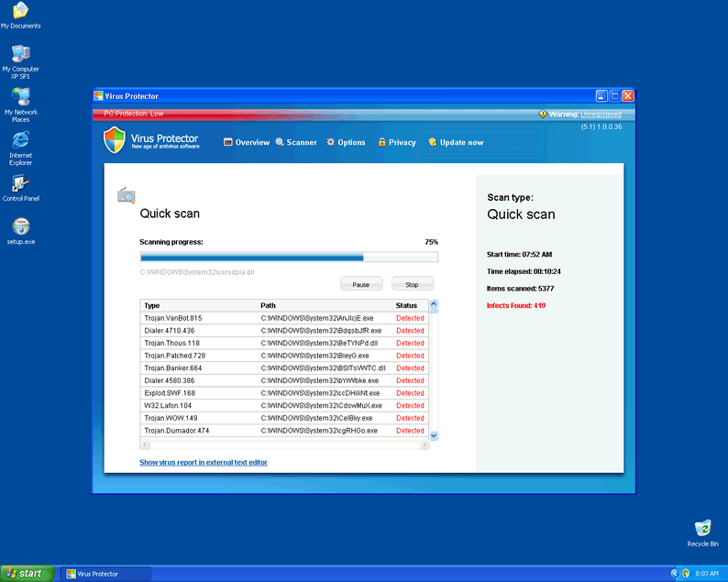Open the Overview tab
This screenshot has width=728, height=582.
[x=247, y=143]
